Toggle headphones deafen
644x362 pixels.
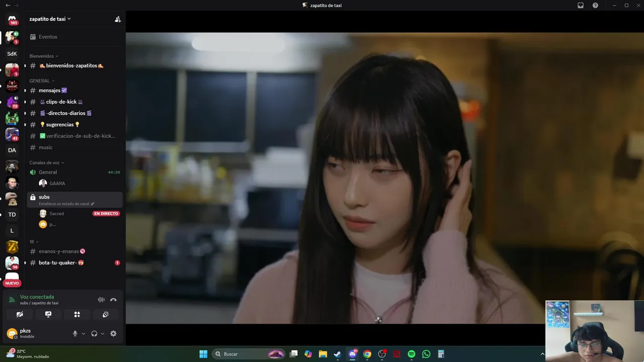[x=94, y=333]
